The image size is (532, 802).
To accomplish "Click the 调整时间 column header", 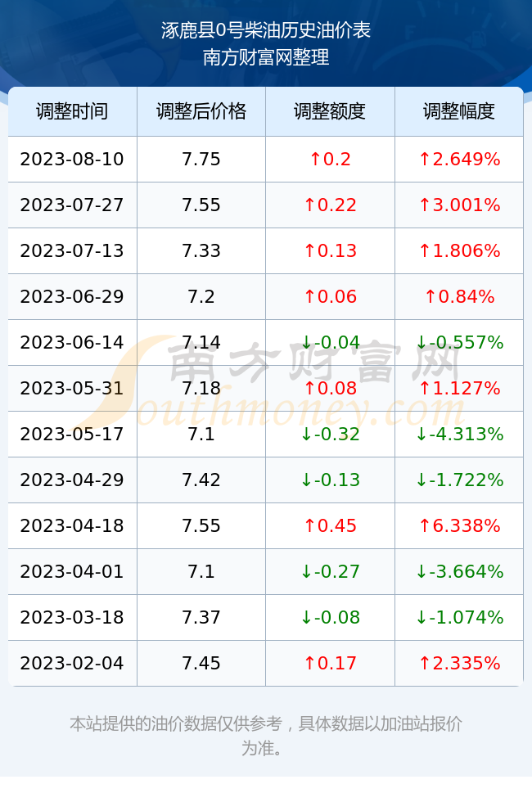I will click(72, 111).
